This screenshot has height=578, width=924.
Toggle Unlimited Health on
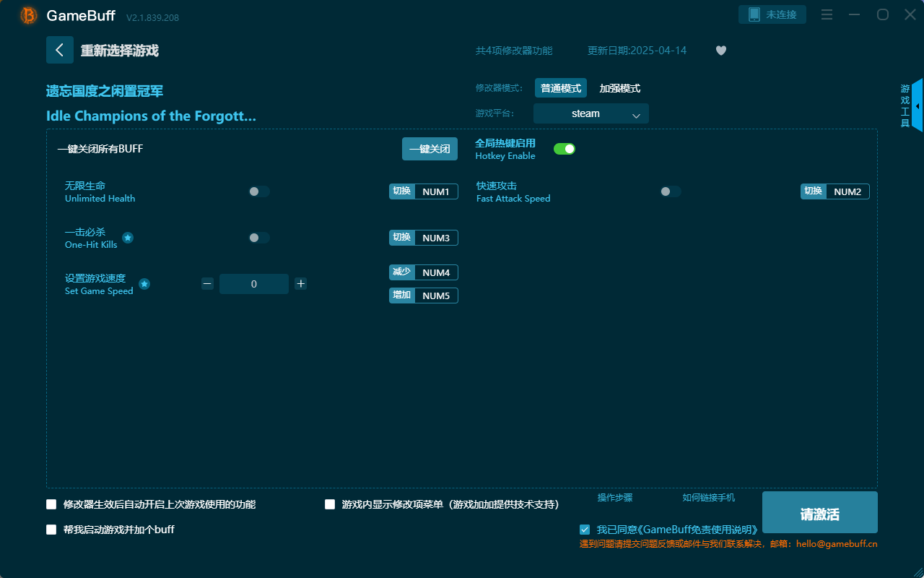pyautogui.click(x=258, y=191)
